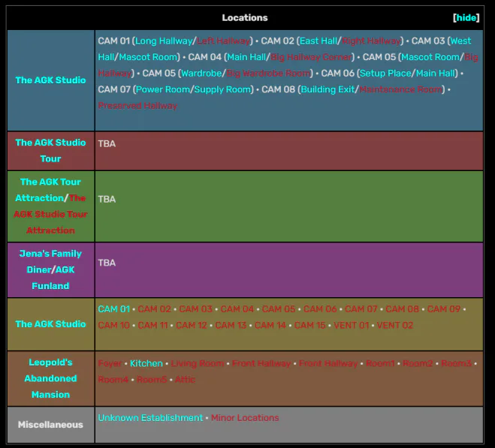Open The AGK Studio Tour header link
This screenshot has height=448, width=495.
tap(50, 151)
